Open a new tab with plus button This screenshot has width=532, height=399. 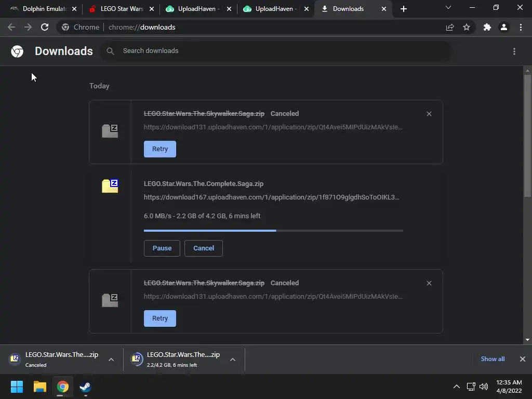tap(403, 9)
